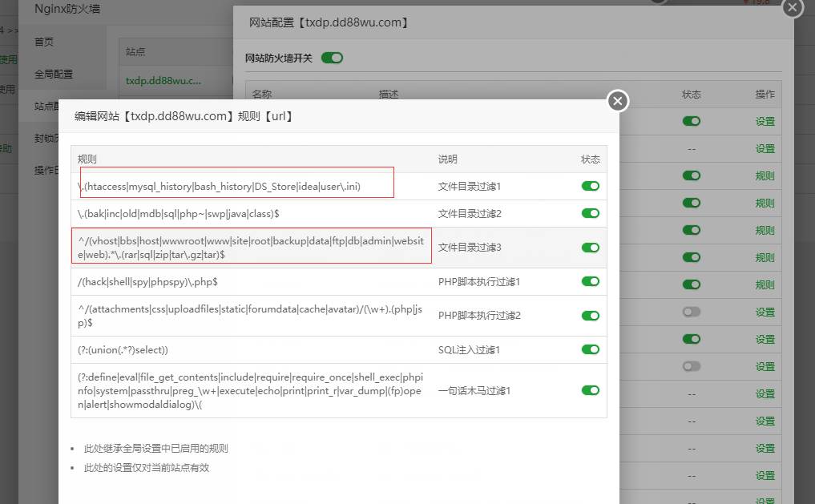Turn off the 文件目录过滤3 switch
The image size is (815, 504).
(591, 248)
